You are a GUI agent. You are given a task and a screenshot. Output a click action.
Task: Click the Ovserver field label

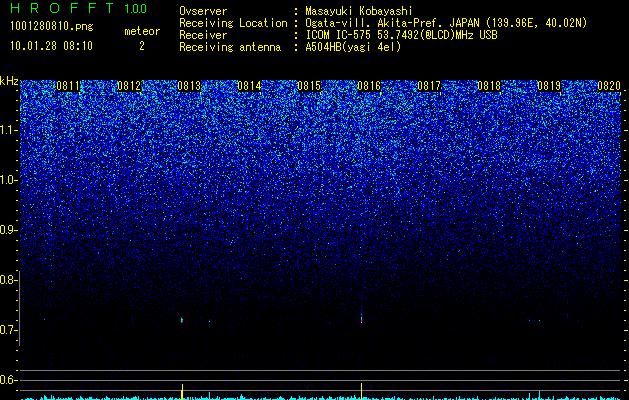(x=203, y=11)
